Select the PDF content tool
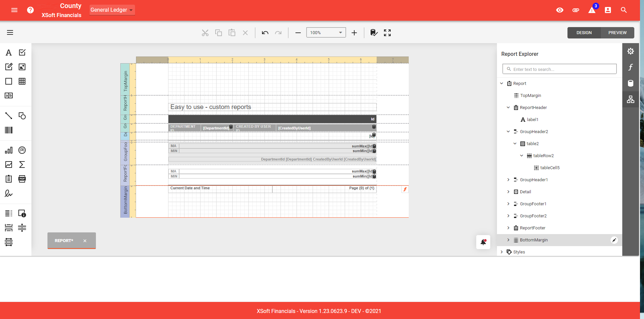 pos(22,179)
